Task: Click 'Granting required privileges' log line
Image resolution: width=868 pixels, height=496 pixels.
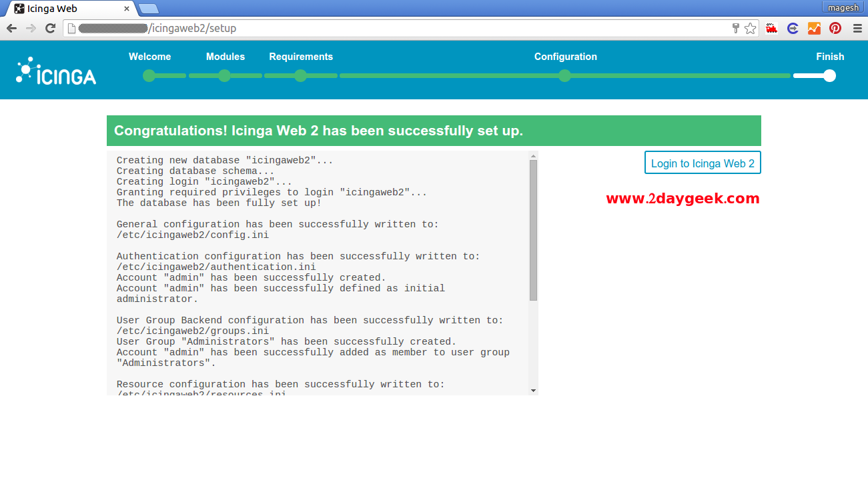Action: [x=272, y=192]
